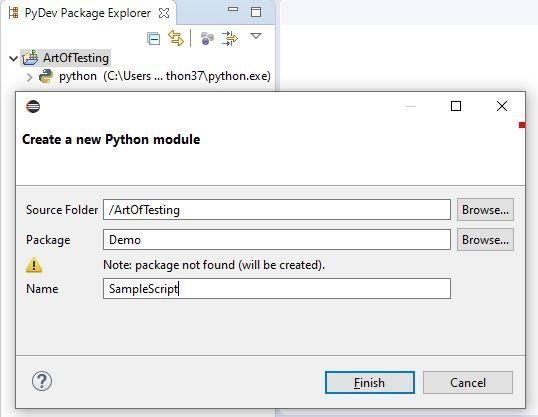Screen dimensions: 538x417
Task: Browse for the Package
Action: pos(485,240)
